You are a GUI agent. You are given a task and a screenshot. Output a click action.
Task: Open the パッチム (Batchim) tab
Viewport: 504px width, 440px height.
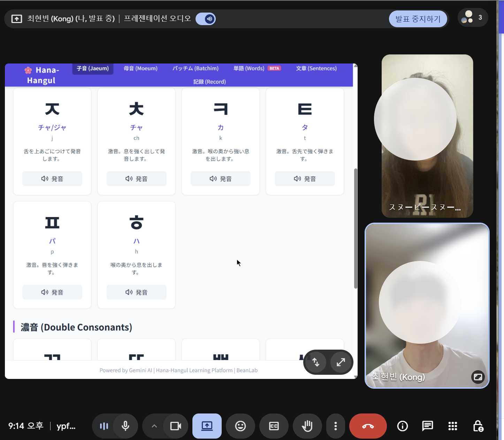coord(196,68)
